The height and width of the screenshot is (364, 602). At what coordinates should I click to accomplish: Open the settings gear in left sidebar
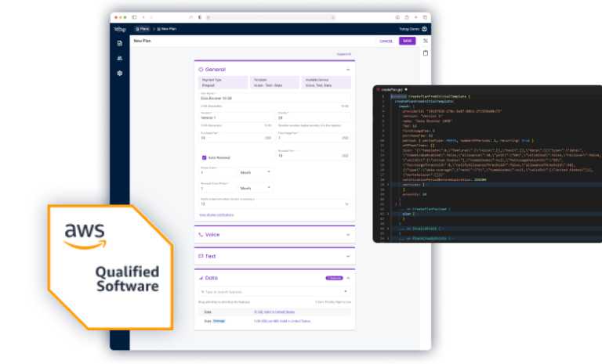pos(120,73)
